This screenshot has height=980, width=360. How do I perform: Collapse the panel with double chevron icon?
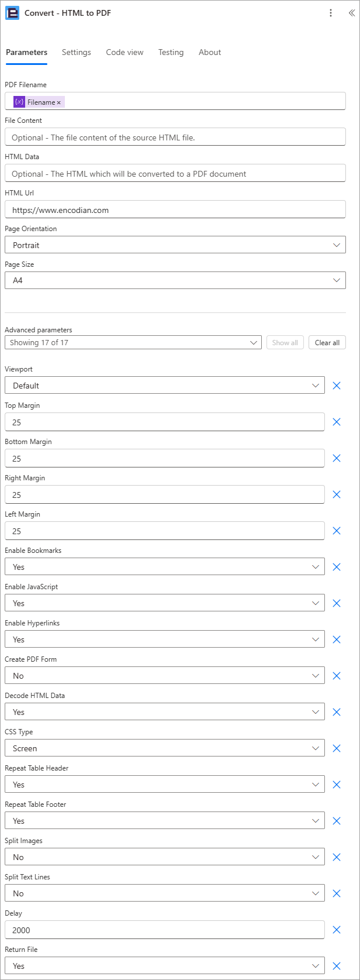tap(351, 13)
